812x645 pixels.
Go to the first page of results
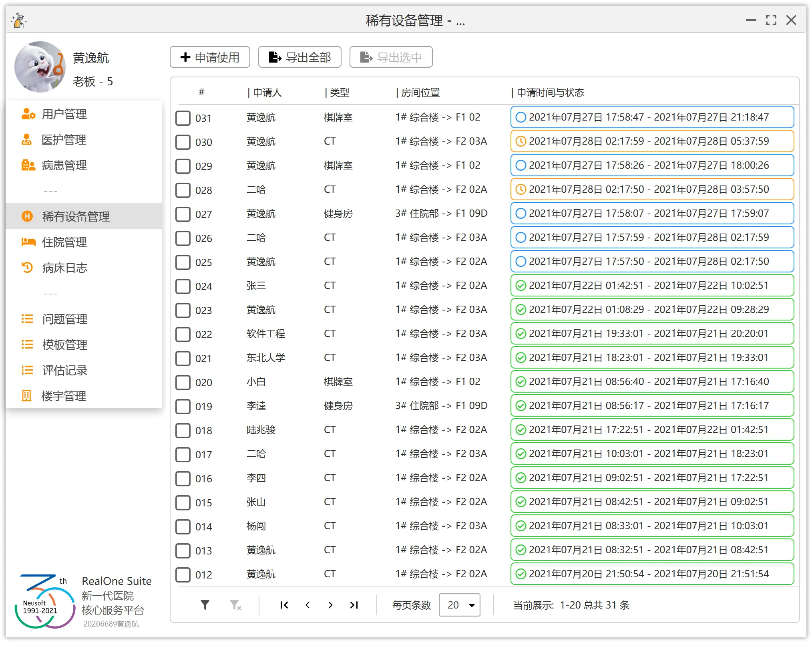coord(284,605)
